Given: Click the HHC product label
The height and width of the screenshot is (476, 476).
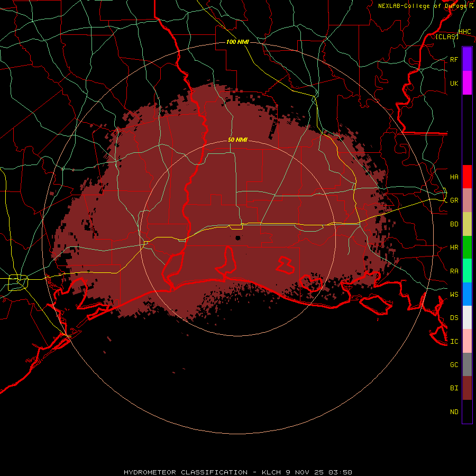Looking at the screenshot, I should click(x=464, y=32).
